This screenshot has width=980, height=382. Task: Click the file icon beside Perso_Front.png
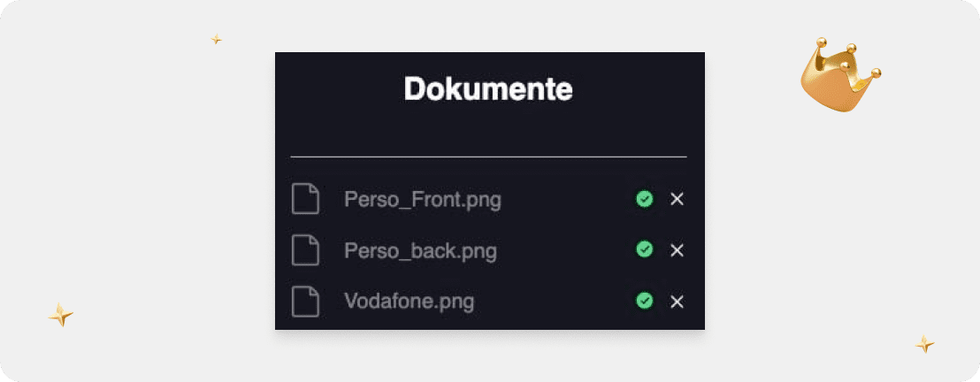pos(305,199)
